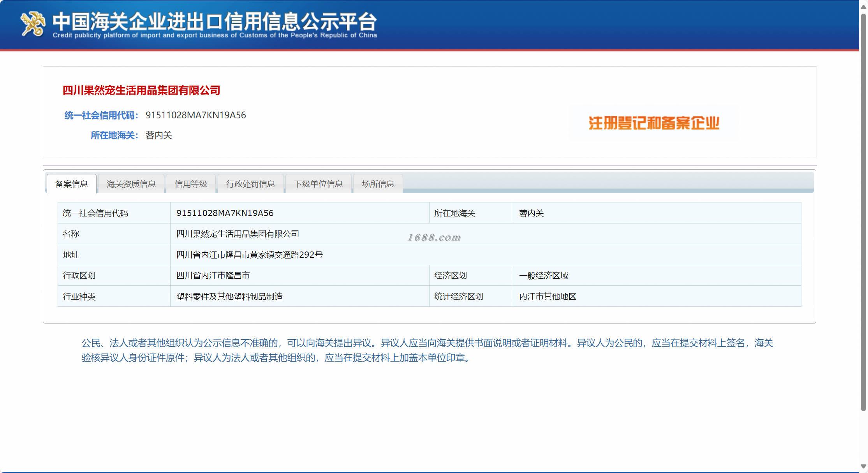Click the red company name 四川果然宠生活用品集团有限公司 heading

[x=141, y=91]
